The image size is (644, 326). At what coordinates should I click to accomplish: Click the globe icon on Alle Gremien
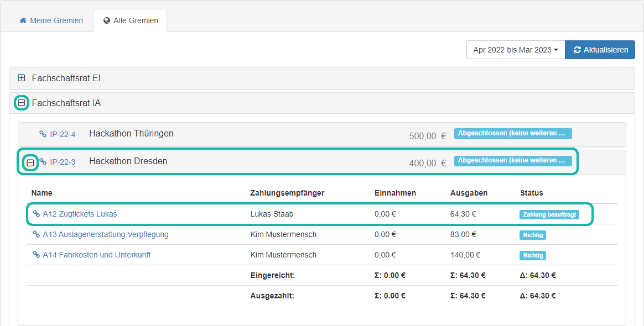coord(106,20)
